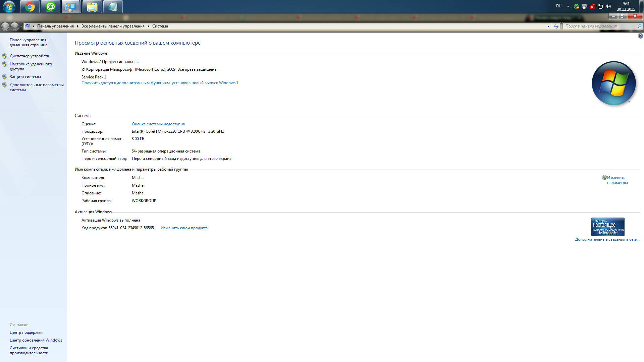Viewport: 644px width, 362px height.
Task: Click 'Изменить ключ продукта' link
Action: pyautogui.click(x=184, y=228)
